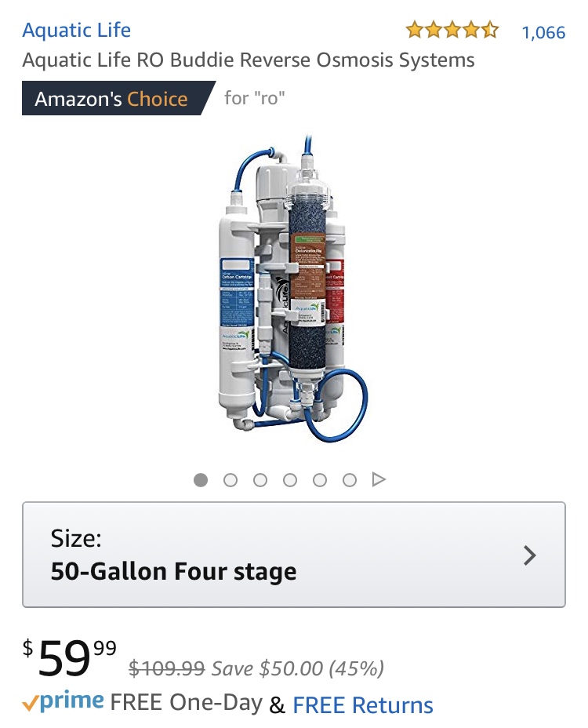Viewport: 588px width, 728px height.
Task: Open the FREE Returns link
Action: (362, 704)
